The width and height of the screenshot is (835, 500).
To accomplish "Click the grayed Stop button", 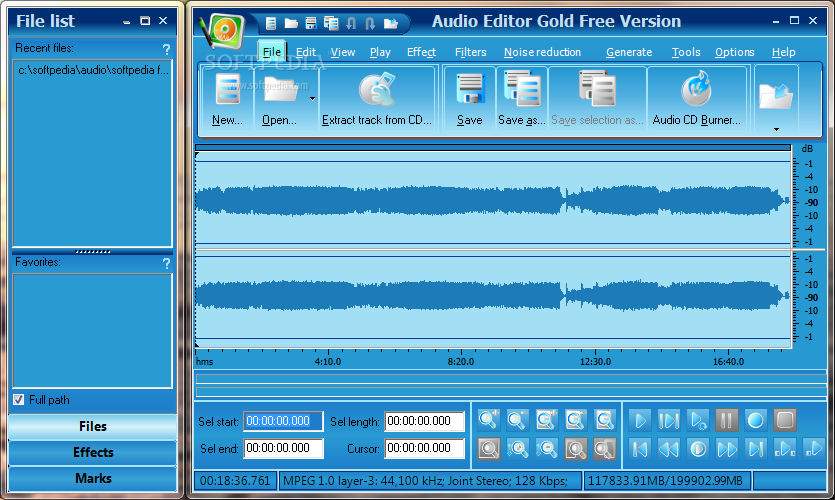I will [x=785, y=421].
